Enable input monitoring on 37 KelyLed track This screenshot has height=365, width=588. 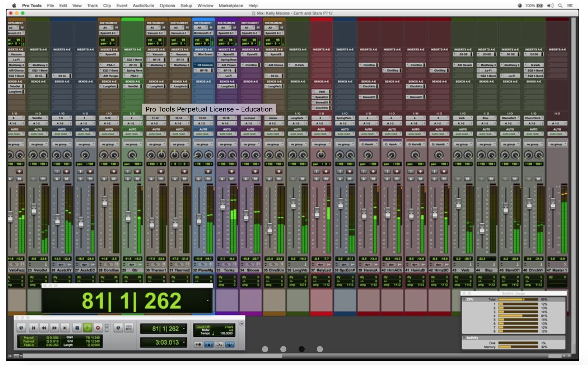[317, 172]
